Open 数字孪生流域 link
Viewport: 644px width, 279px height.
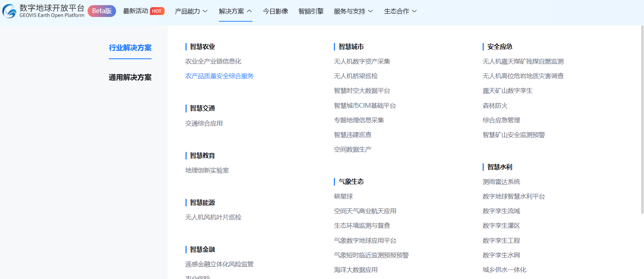point(501,211)
